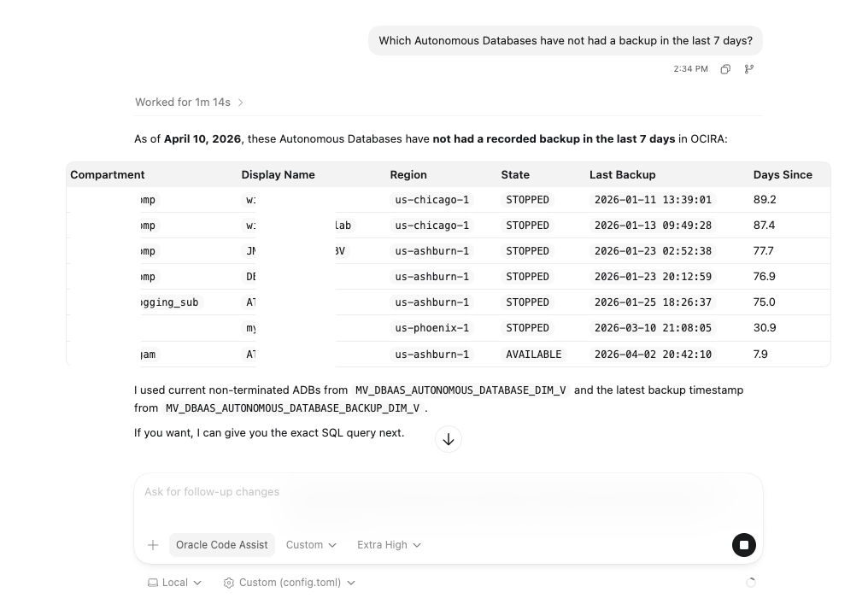Viewport: 868px width, 598px height.
Task: Click the plus icon to attach context
Action: [x=153, y=545]
